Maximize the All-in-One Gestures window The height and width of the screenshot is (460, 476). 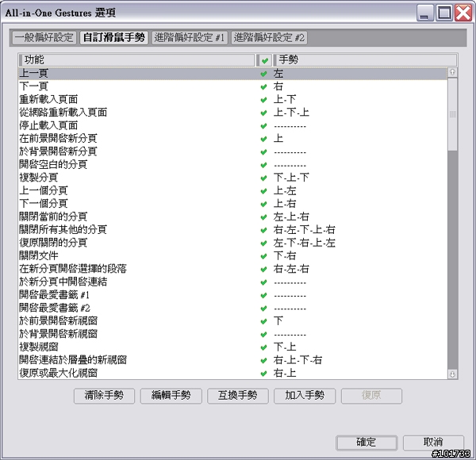444,13
